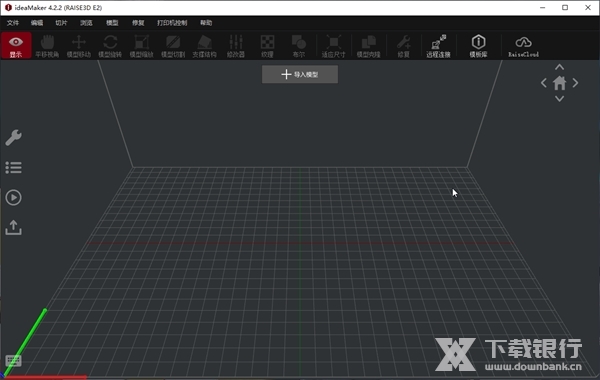Viewport: 600px width, 380px height.
Task: Open the 文件 menu
Action: pyautogui.click(x=13, y=23)
